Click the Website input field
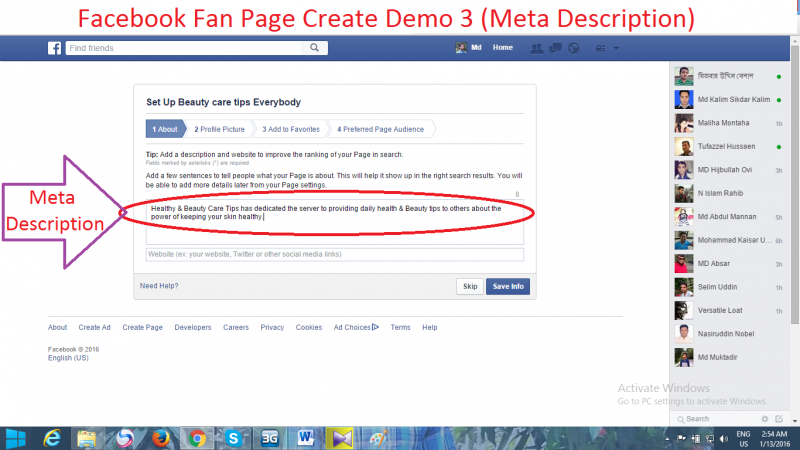Screen dimensions: 800x450 335,254
